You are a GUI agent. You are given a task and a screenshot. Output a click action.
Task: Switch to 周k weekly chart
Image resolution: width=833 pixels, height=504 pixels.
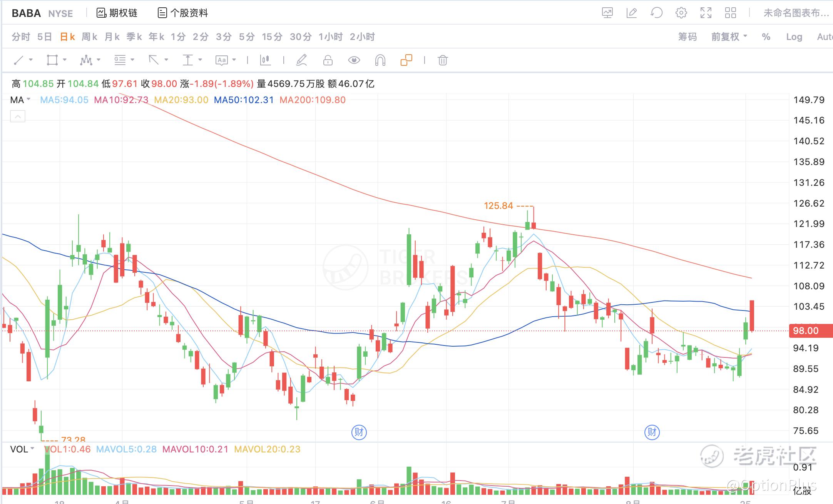pyautogui.click(x=89, y=37)
